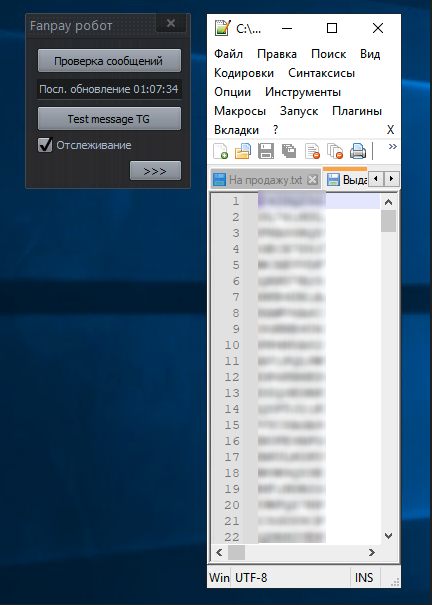Click line number 22 in the margin
Screen dimensions: 432x605
[x=232, y=537]
